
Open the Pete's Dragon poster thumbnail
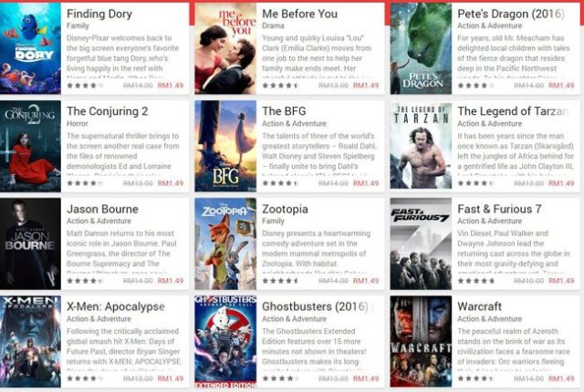point(421,48)
